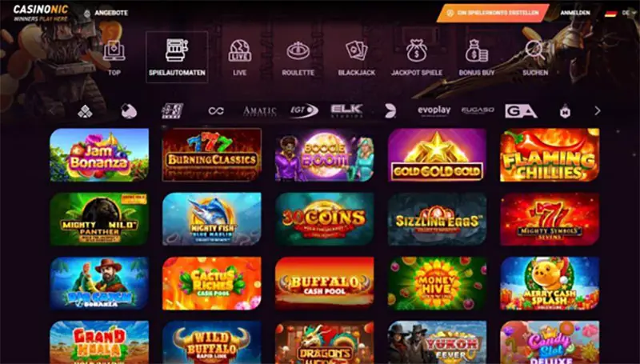640x364 pixels.
Task: Filter games by EGT provider logo
Action: point(304,110)
